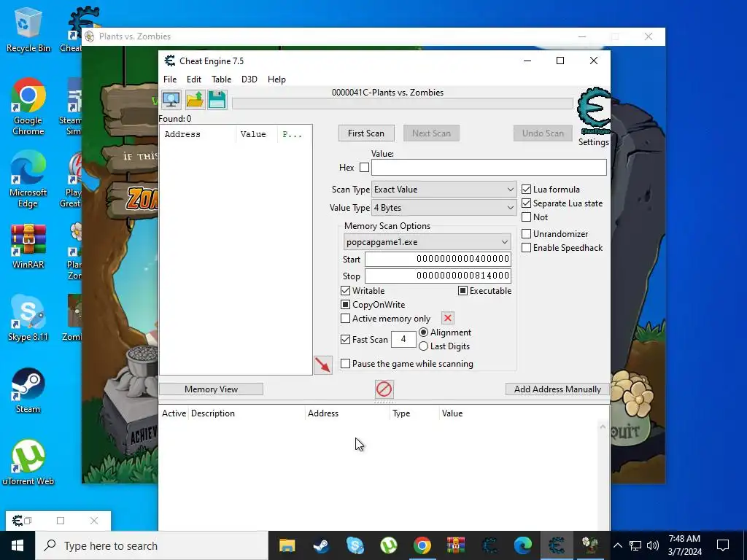This screenshot has width=747, height=560.
Task: Open the notification center icon
Action: (723, 545)
